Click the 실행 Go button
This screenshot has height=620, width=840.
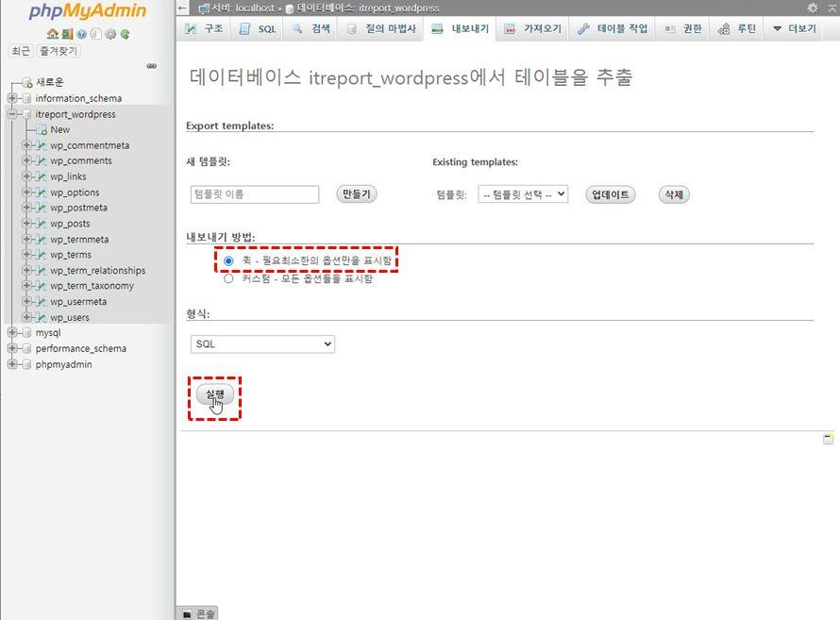(215, 395)
